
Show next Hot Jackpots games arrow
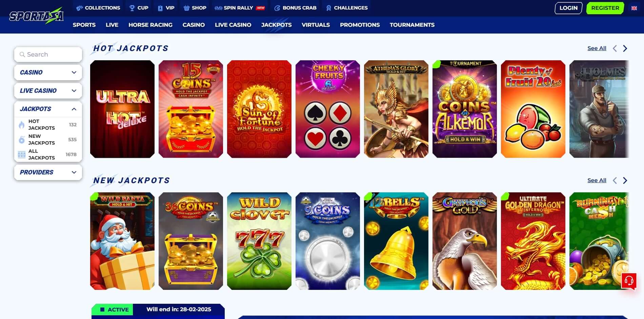point(625,48)
